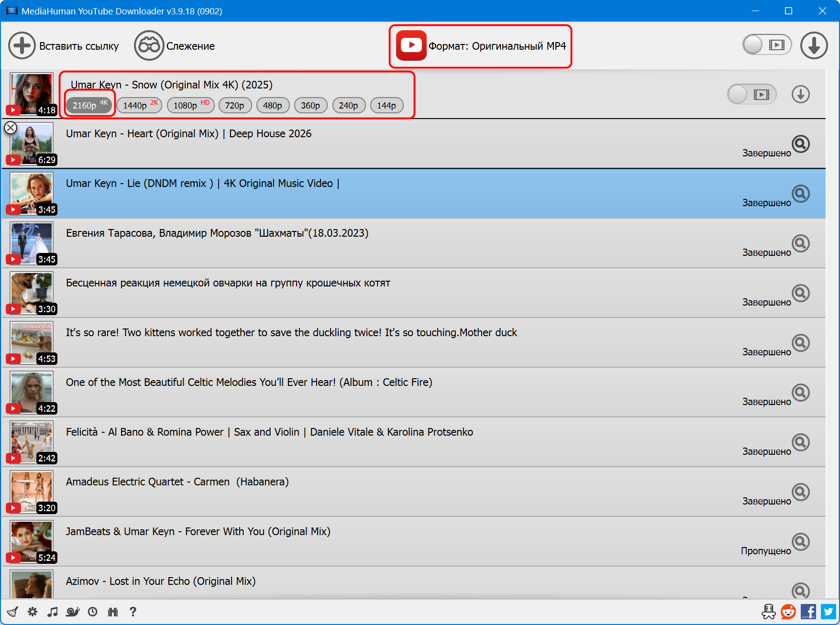
Task: Set quality to 360p
Action: (x=310, y=105)
